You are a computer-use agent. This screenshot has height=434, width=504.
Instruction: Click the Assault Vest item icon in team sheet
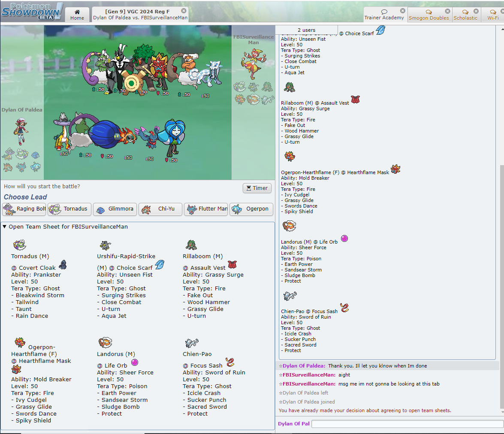pyautogui.click(x=232, y=265)
